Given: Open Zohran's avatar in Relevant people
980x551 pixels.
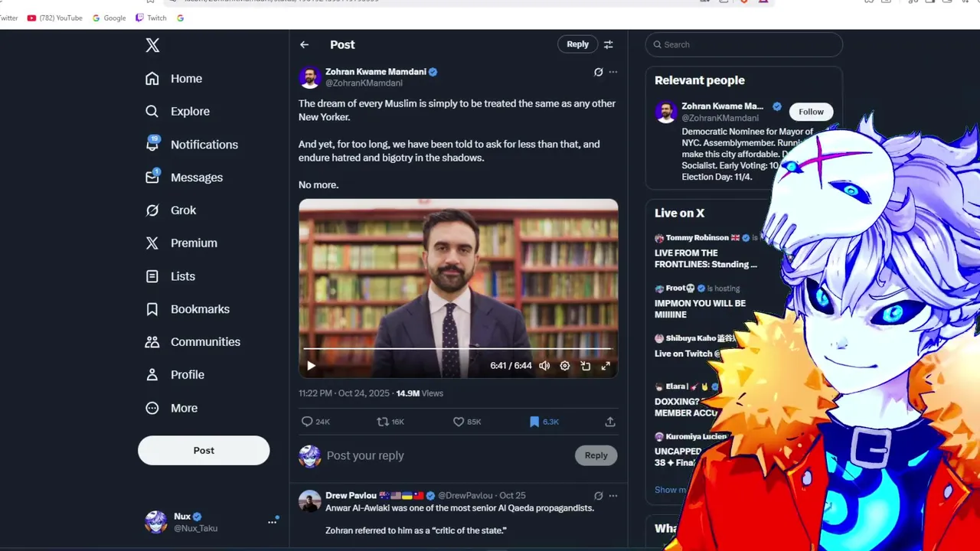Looking at the screenshot, I should 666,112.
